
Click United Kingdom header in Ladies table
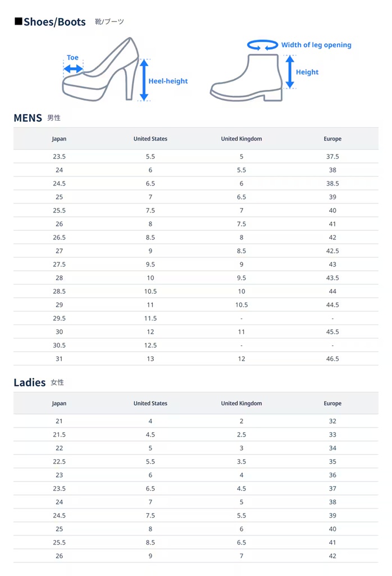[x=241, y=403]
